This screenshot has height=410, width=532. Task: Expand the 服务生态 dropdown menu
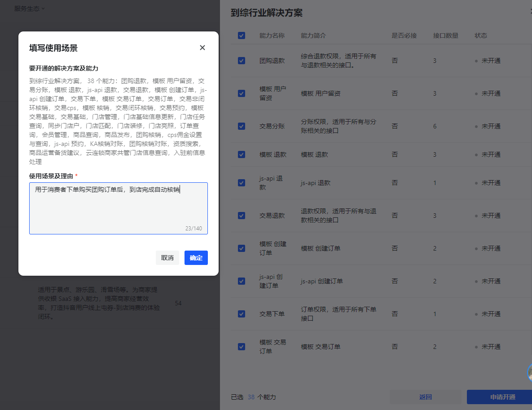pos(29,9)
